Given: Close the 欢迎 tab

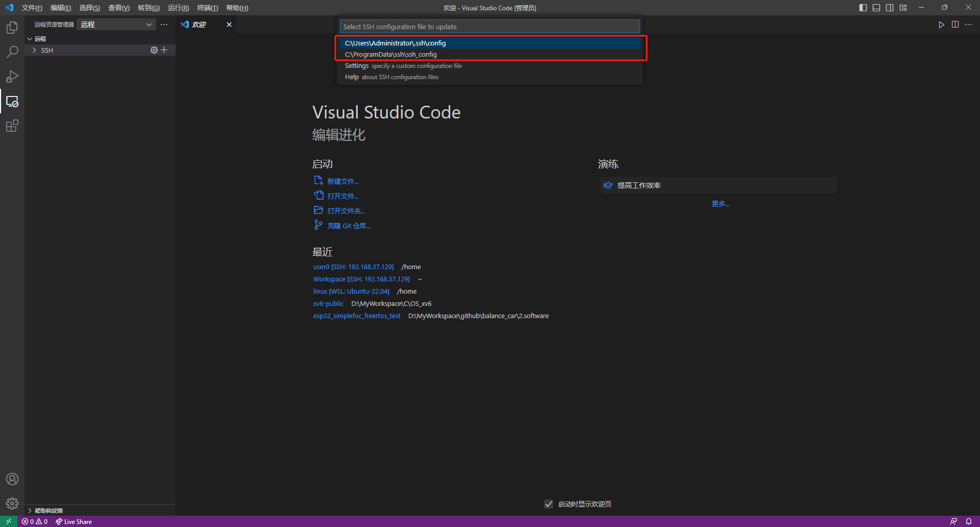Looking at the screenshot, I should (x=229, y=25).
